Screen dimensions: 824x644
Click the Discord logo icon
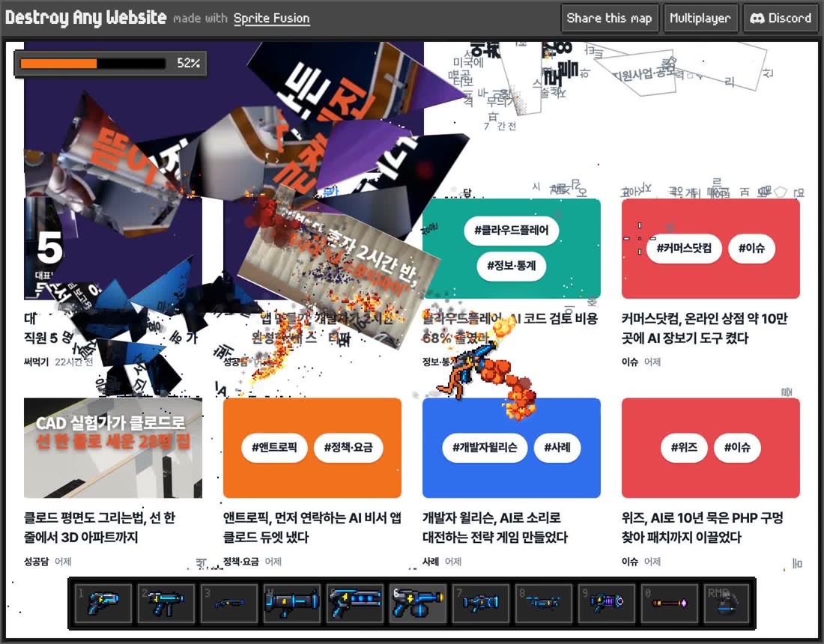[757, 19]
